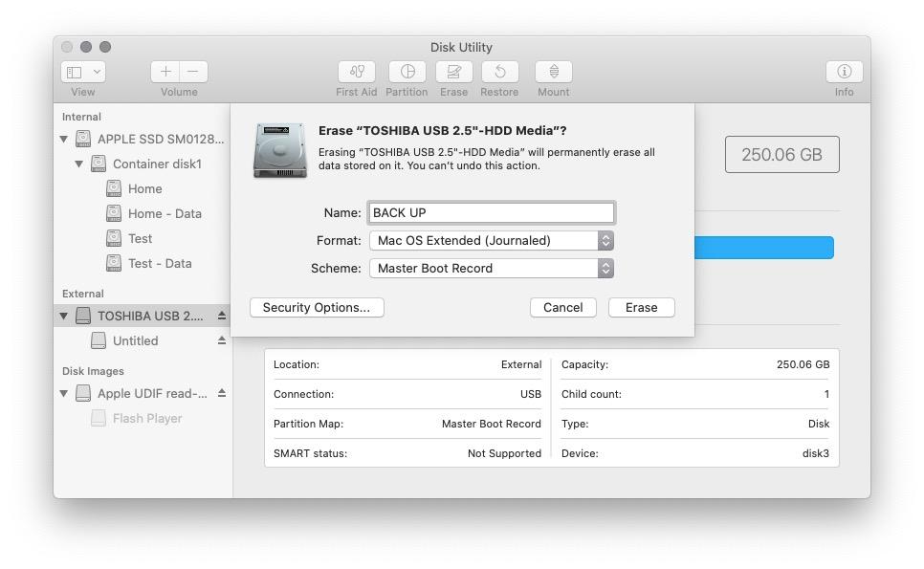This screenshot has width=924, height=569.
Task: Click the Partition toolbar icon
Action: click(407, 72)
